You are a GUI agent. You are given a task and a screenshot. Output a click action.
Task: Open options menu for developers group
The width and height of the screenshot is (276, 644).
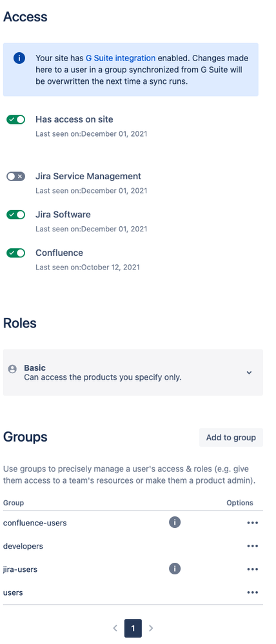click(x=252, y=546)
